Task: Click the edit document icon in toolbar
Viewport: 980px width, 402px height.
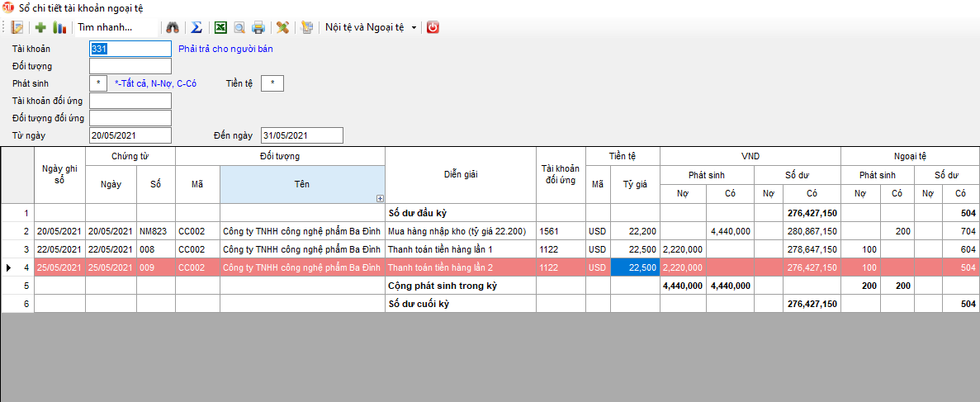Action: [x=18, y=27]
